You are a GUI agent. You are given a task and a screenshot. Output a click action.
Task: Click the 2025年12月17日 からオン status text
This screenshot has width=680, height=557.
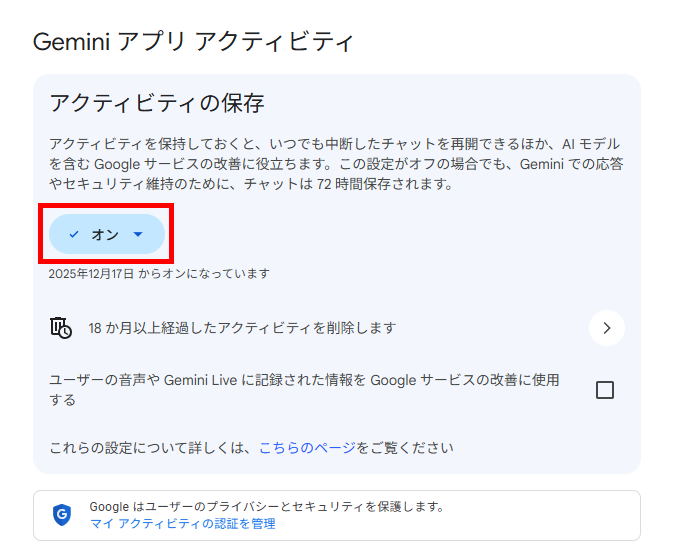click(159, 273)
